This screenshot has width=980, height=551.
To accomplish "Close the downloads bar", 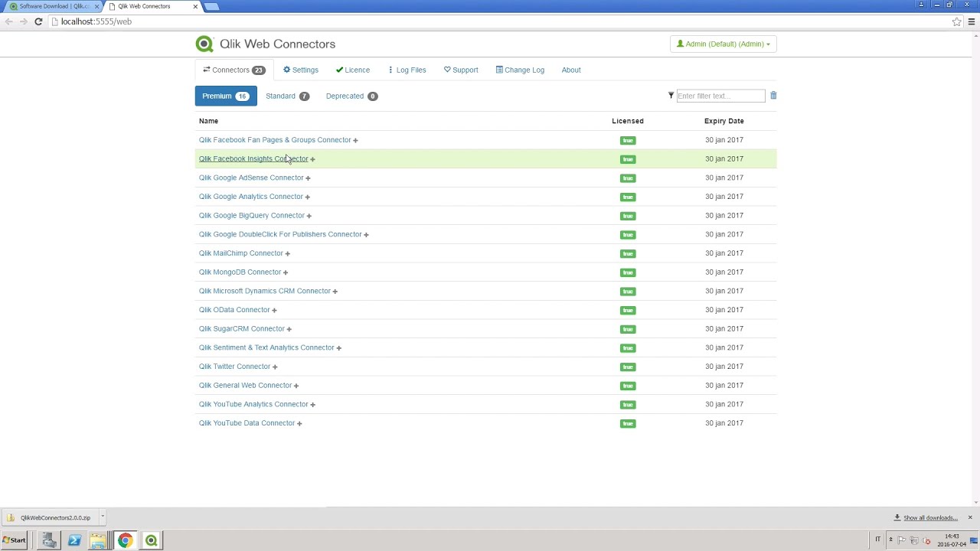I will click(970, 518).
